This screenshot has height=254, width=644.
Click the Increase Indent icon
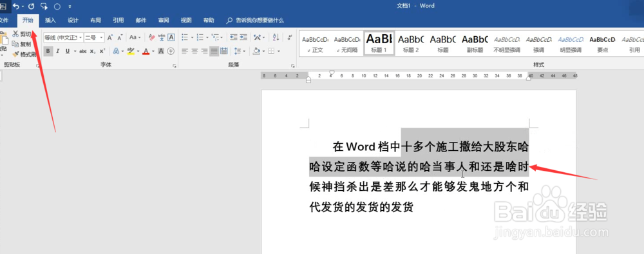243,37
